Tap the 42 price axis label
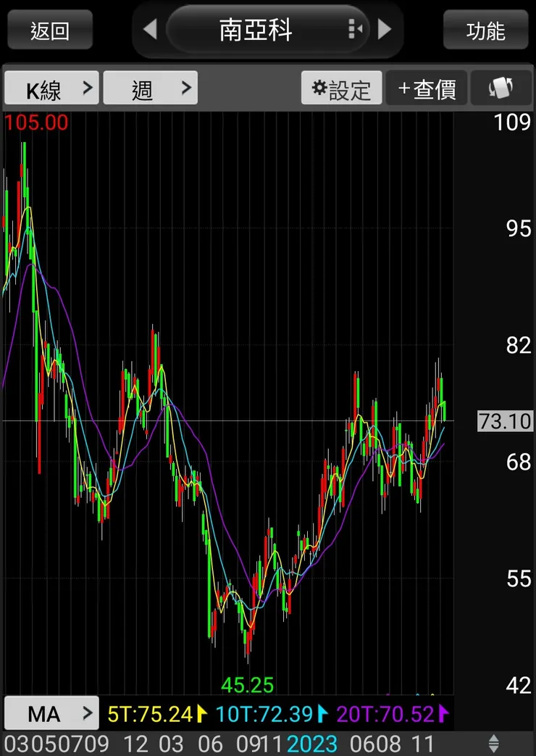Image resolution: width=536 pixels, height=756 pixels. click(x=519, y=685)
